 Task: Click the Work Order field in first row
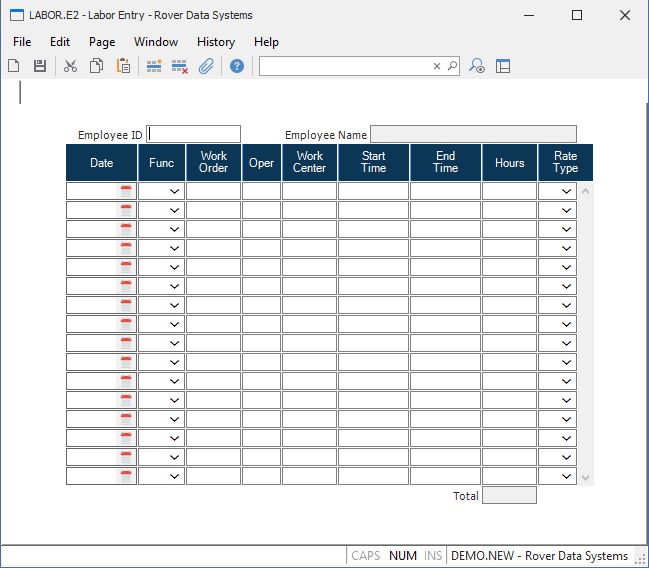(x=213, y=191)
